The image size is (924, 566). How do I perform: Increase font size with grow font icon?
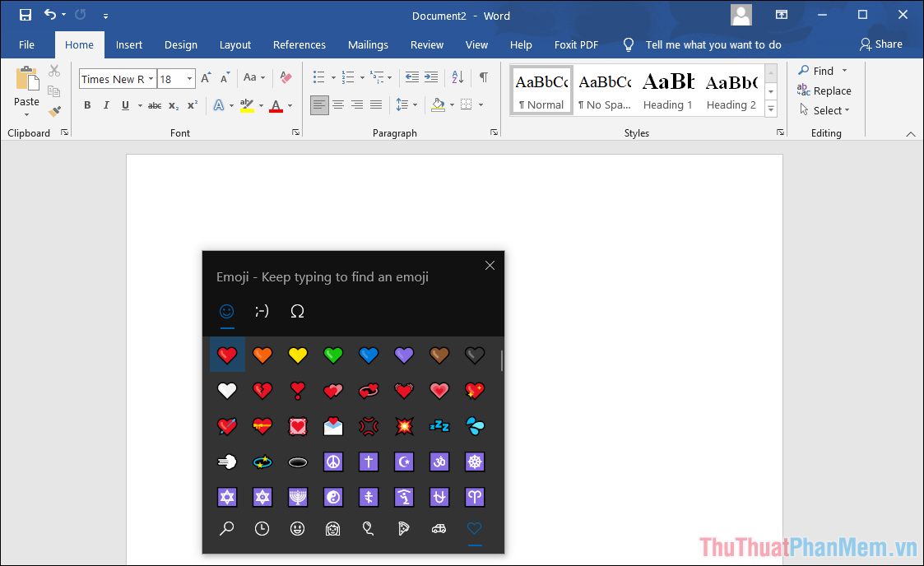pos(206,78)
